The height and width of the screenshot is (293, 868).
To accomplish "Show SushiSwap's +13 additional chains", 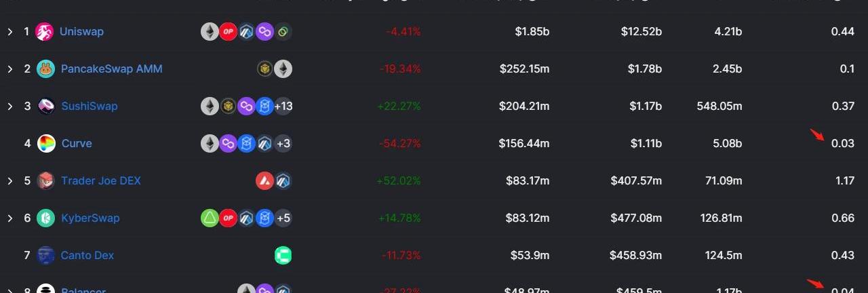I will [283, 106].
